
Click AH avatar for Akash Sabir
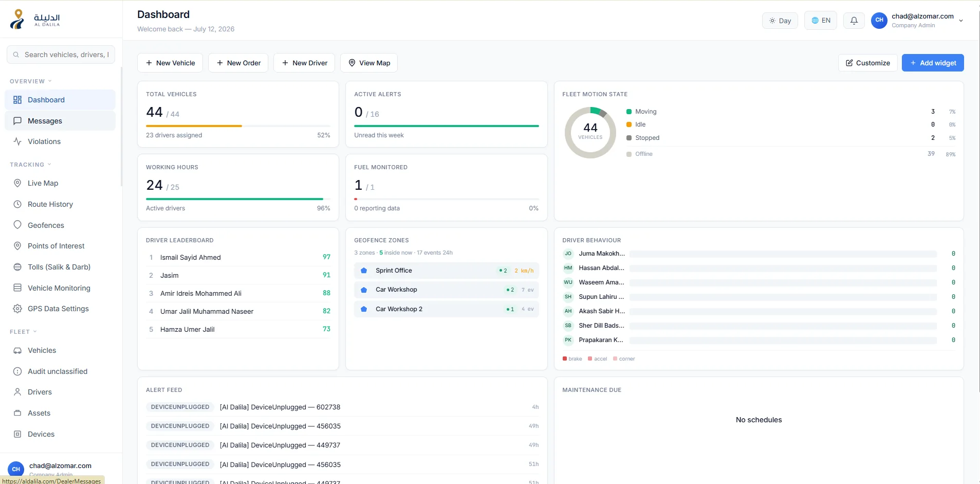coord(568,311)
